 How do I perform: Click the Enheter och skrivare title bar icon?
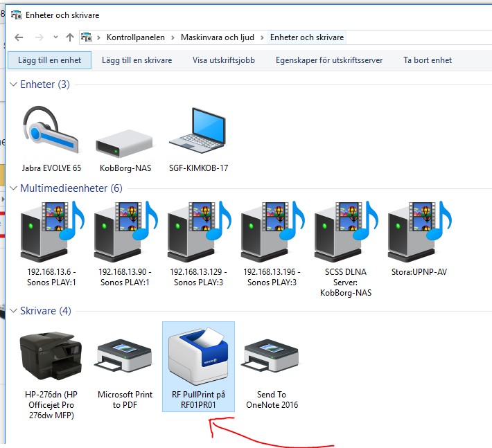[17, 15]
